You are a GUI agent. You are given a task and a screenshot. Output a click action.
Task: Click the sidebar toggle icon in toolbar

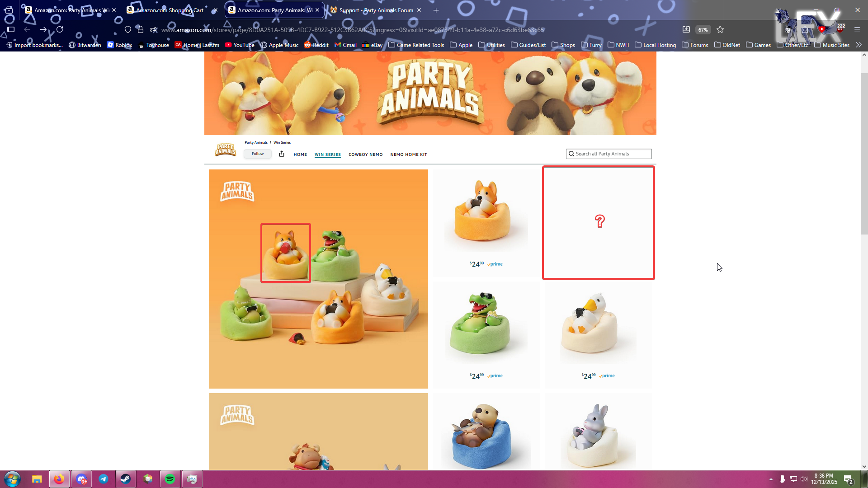coord(11,30)
